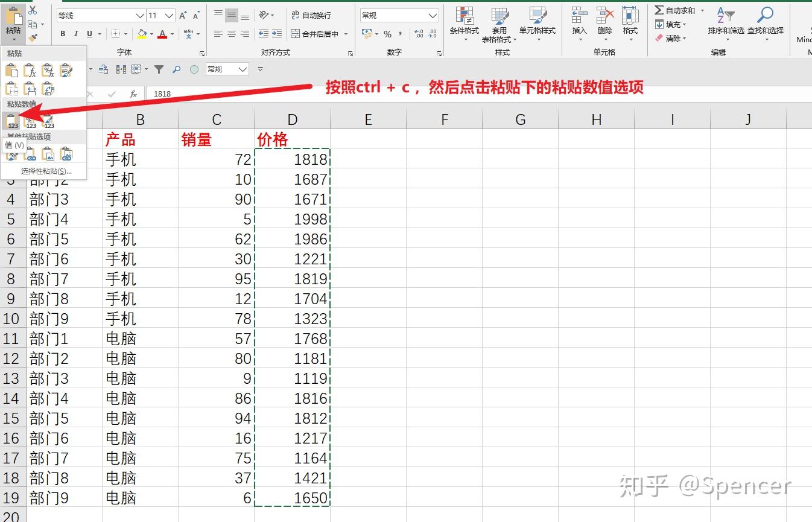The width and height of the screenshot is (812, 522).
Task: Click the Format Painter brush icon
Action: pyautogui.click(x=33, y=37)
